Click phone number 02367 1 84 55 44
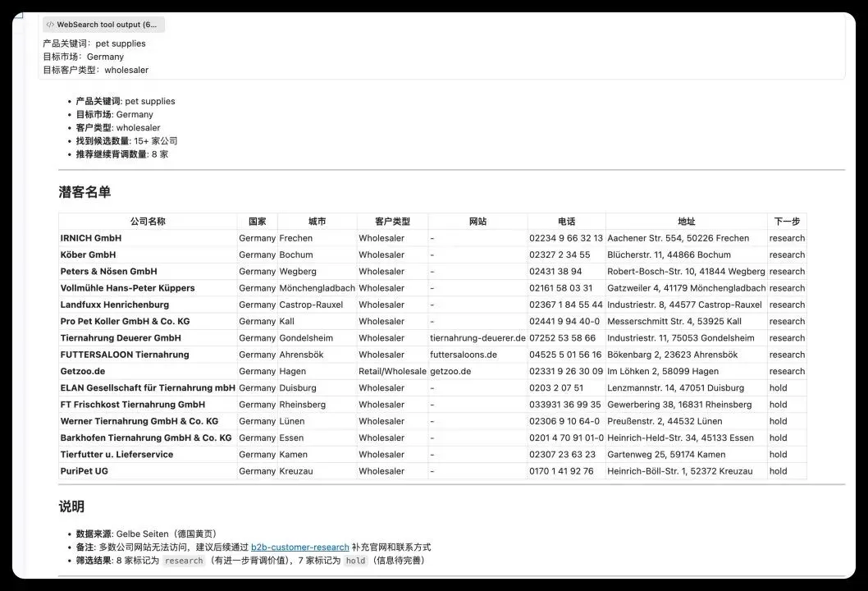This screenshot has width=868, height=591. click(566, 305)
